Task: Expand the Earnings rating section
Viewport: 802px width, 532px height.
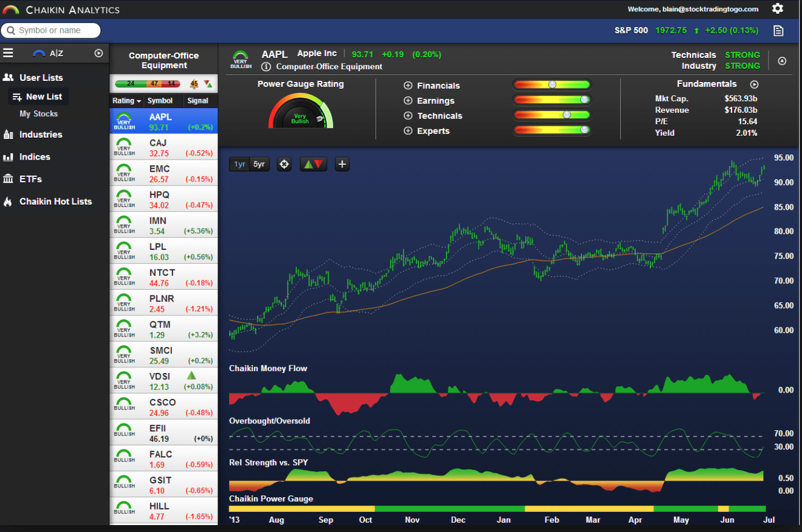Action: [408, 101]
